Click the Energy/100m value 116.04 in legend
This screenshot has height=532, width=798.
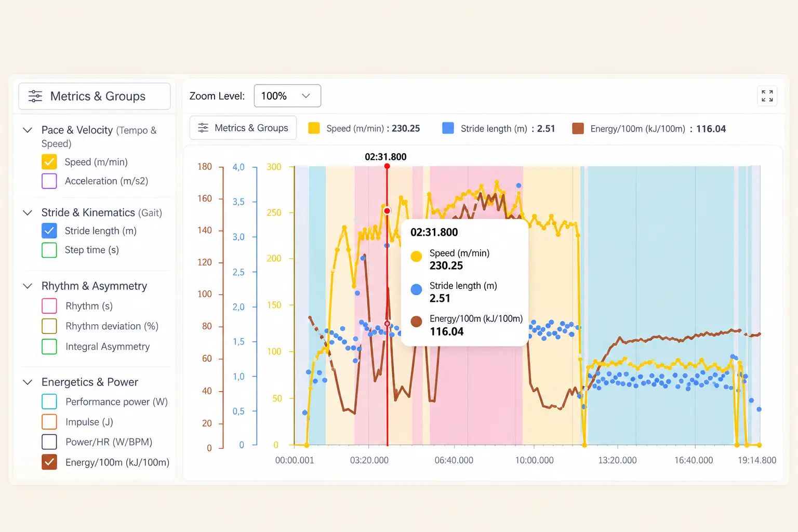click(x=711, y=128)
